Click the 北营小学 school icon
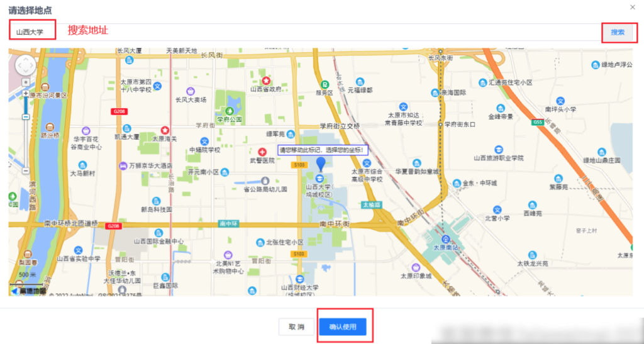The width and height of the screenshot is (644, 344). click(x=497, y=210)
